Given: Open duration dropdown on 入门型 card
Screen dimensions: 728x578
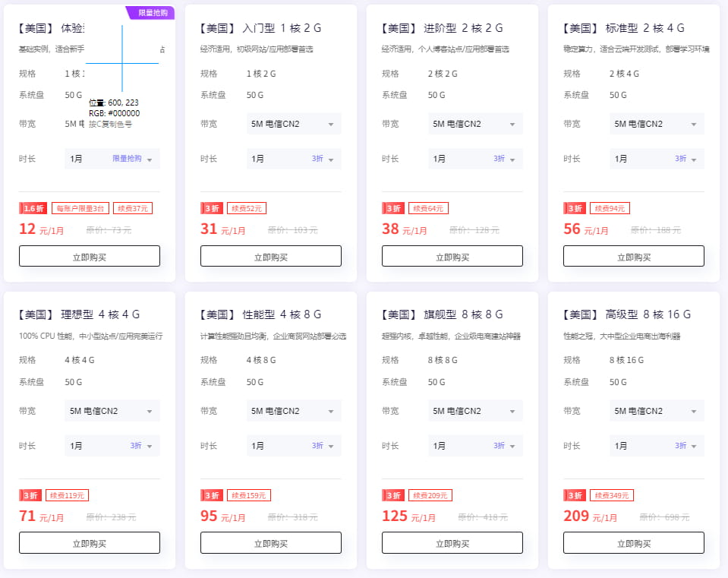Looking at the screenshot, I should [294, 159].
